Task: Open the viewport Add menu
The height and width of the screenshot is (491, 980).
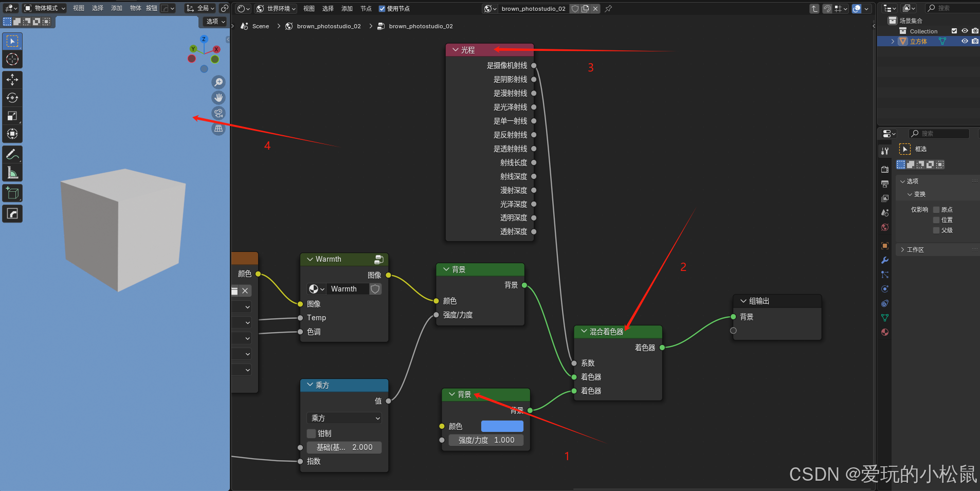Action: point(117,8)
